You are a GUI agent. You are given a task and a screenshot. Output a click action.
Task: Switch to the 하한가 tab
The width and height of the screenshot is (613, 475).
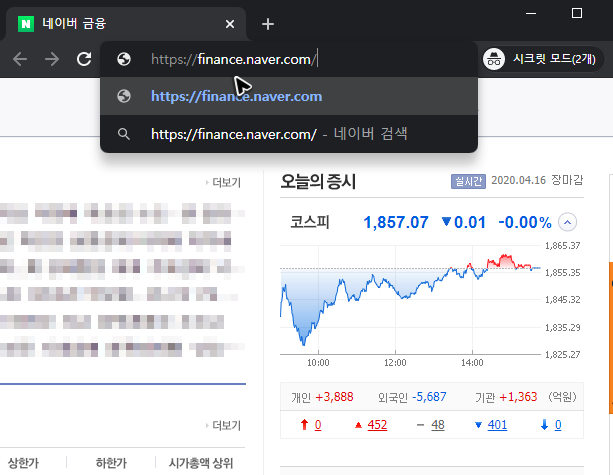pyautogui.click(x=111, y=463)
